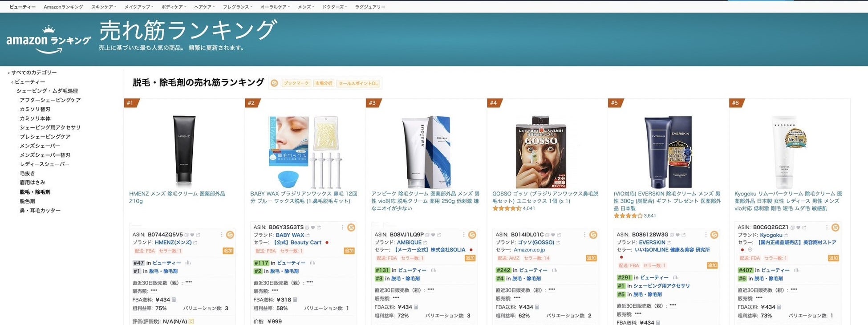This screenshot has height=325, width=868.
Task: Open the external link icon beside the EVERSKIN brand
Action: click(669, 243)
